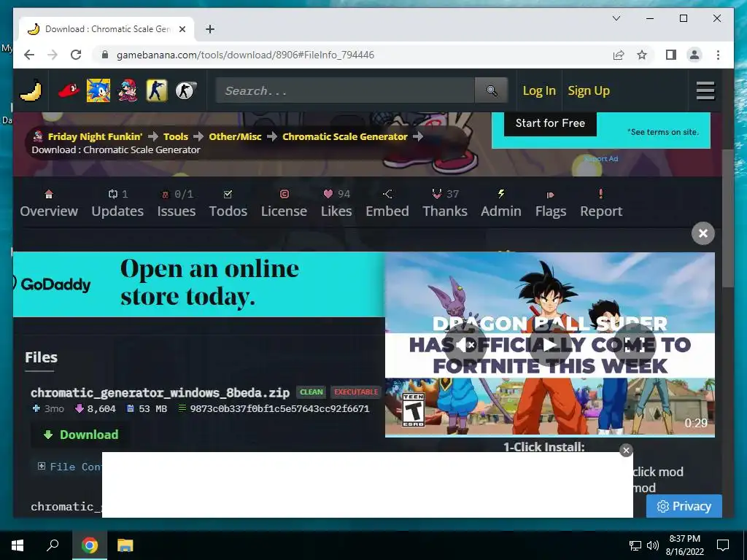Open File Explorer from taskbar
This screenshot has height=560, width=747.
(125, 545)
